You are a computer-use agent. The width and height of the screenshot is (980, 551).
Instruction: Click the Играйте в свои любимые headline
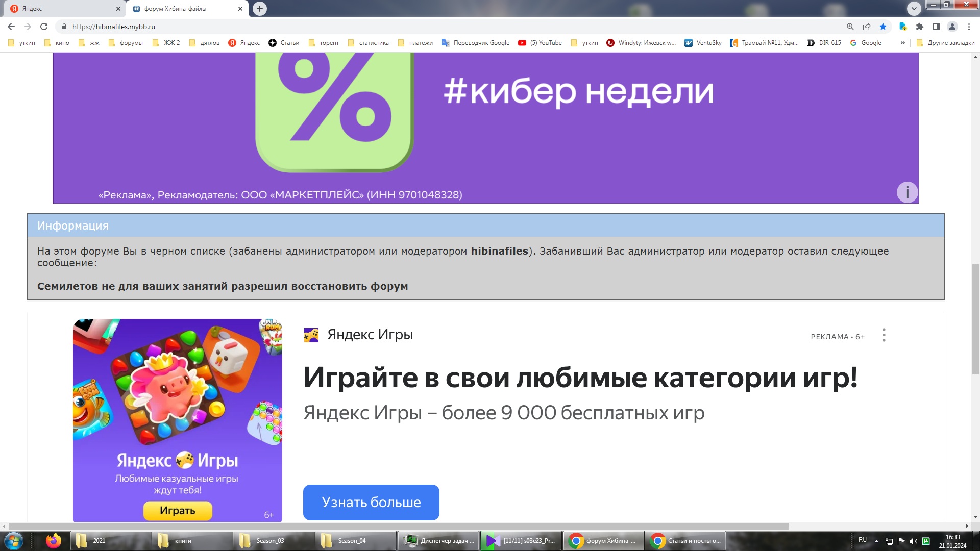pos(580,378)
